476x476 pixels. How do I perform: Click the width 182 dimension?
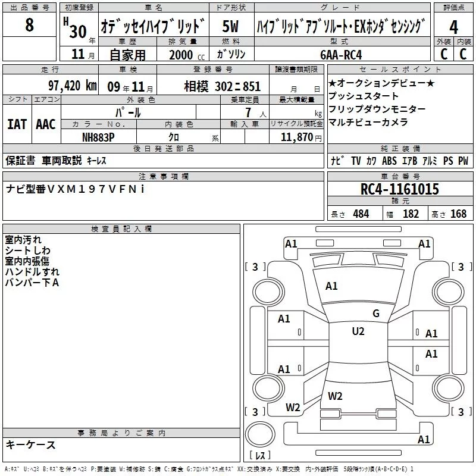(x=411, y=214)
